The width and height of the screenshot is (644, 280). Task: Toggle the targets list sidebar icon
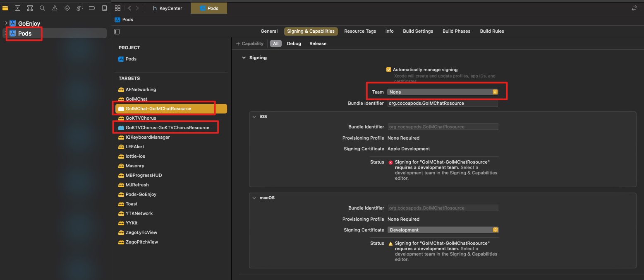pos(117,31)
